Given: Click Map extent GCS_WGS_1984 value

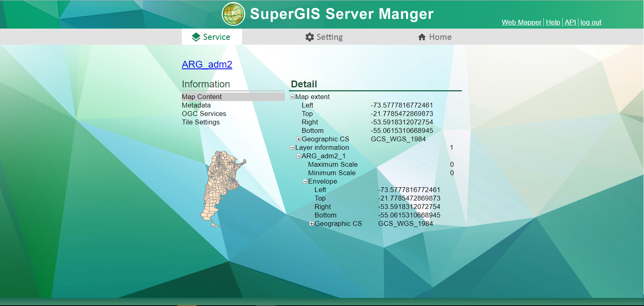Looking at the screenshot, I should pyautogui.click(x=398, y=139).
